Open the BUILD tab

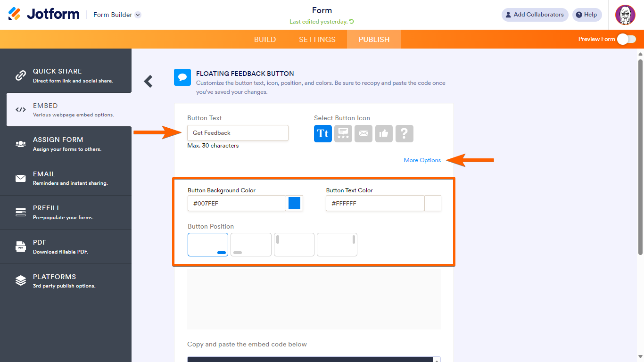point(265,40)
